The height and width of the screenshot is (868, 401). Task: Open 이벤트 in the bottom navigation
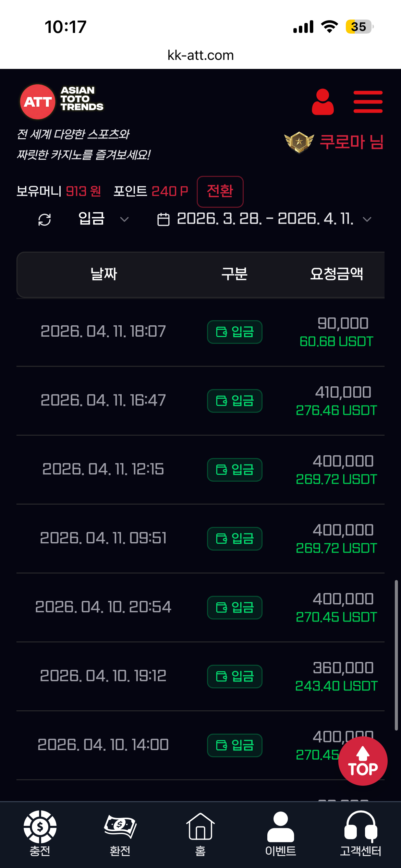click(x=280, y=833)
